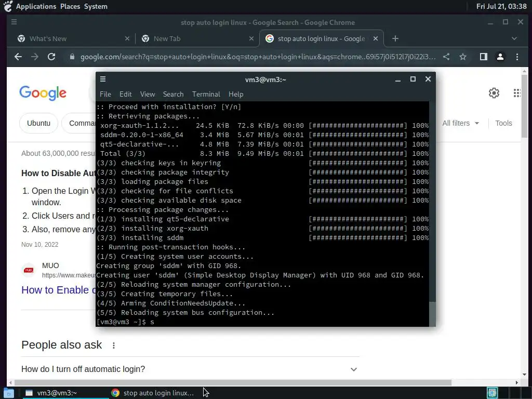Switch to stop auto login linux taskbar entry
Viewport: 532px width, 399px height.
click(x=153, y=393)
